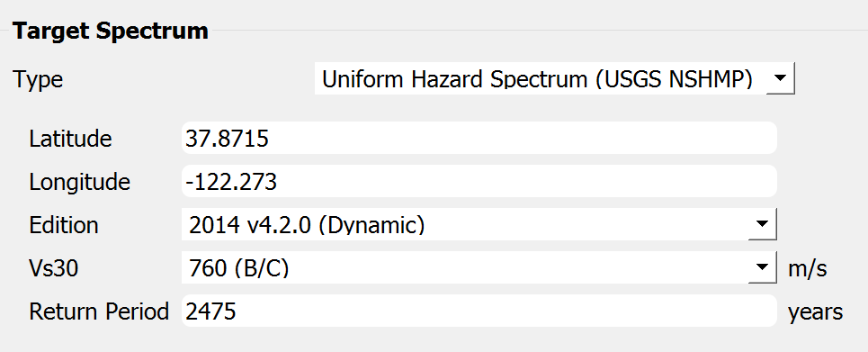Open the Type dropdown arrow
This screenshot has height=352, width=868.
point(780,78)
